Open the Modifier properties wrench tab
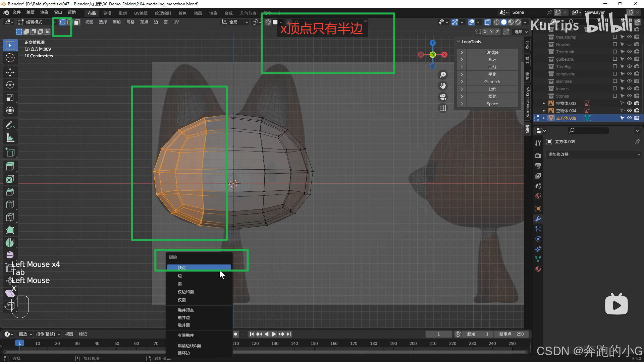 (x=538, y=219)
